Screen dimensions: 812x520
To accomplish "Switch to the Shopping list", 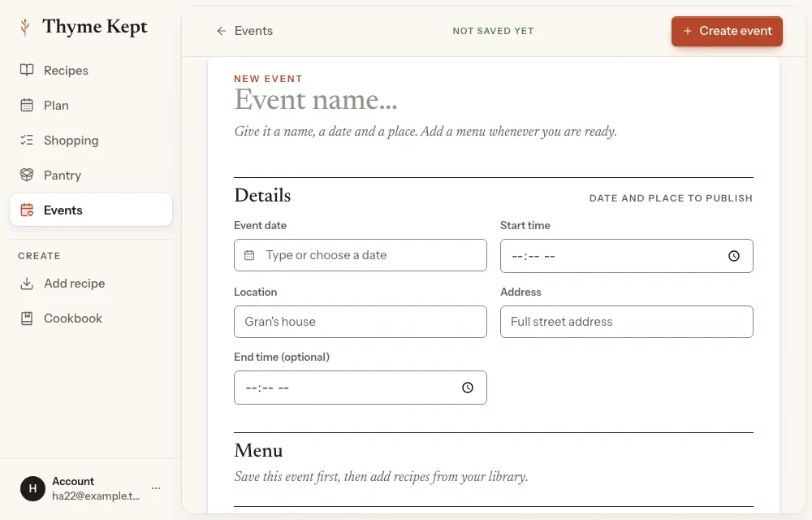I will tap(91, 141).
